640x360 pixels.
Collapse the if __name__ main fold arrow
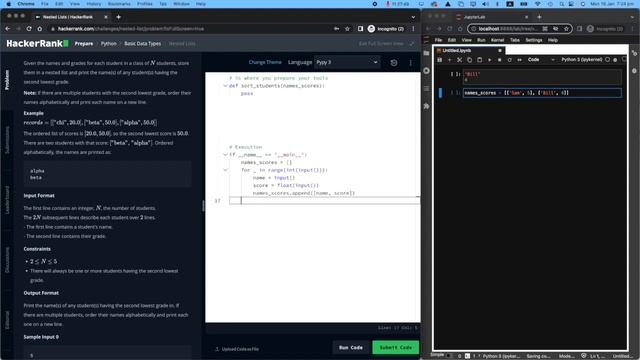(225, 155)
